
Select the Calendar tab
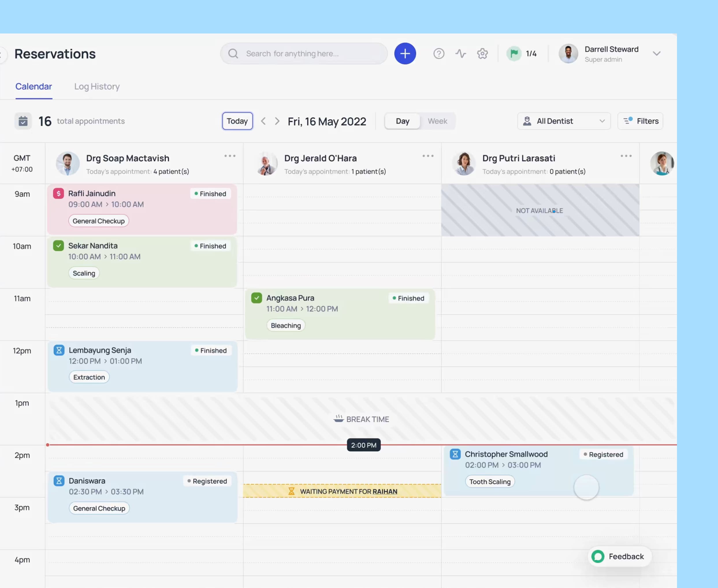[x=34, y=86]
